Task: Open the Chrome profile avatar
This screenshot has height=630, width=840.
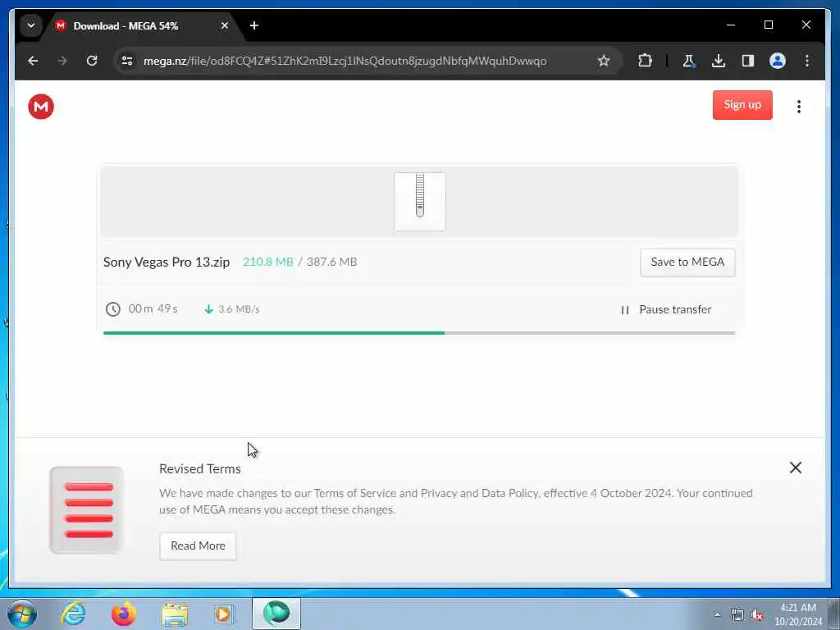Action: tap(778, 61)
